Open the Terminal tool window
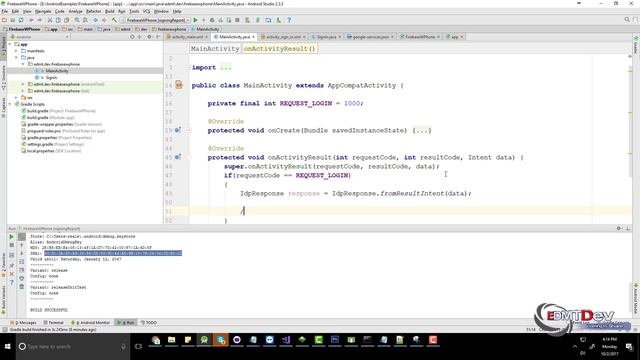 (x=53, y=322)
